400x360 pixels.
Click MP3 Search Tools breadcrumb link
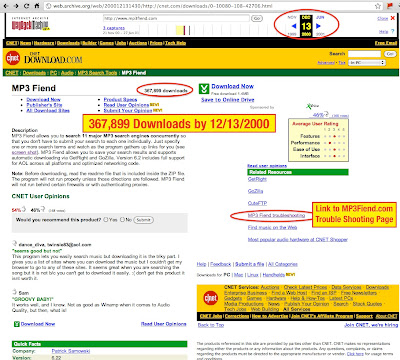[x=97, y=73]
